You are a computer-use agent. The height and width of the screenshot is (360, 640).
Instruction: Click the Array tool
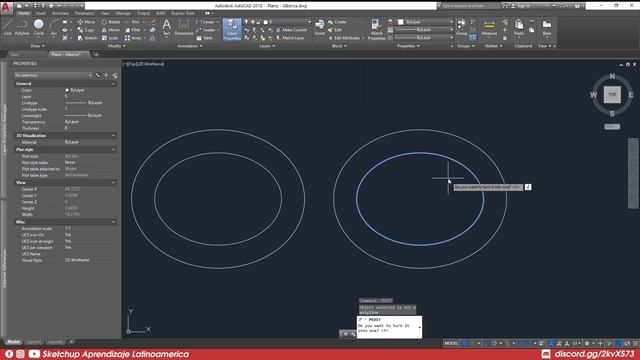pyautogui.click(x=133, y=38)
